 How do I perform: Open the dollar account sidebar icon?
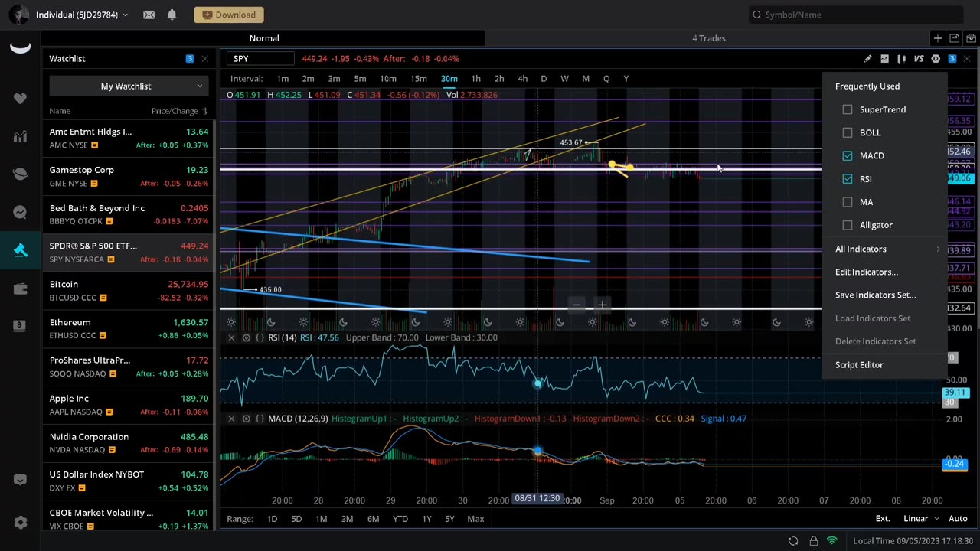pos(20,325)
